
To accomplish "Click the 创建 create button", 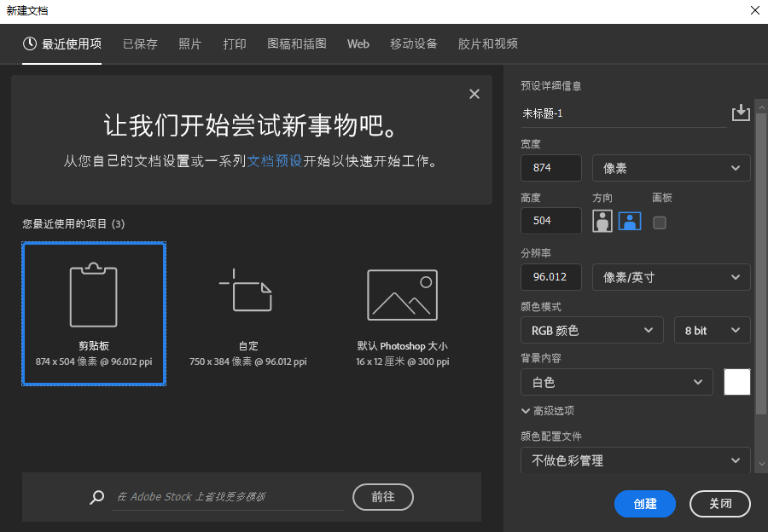I will pyautogui.click(x=645, y=504).
